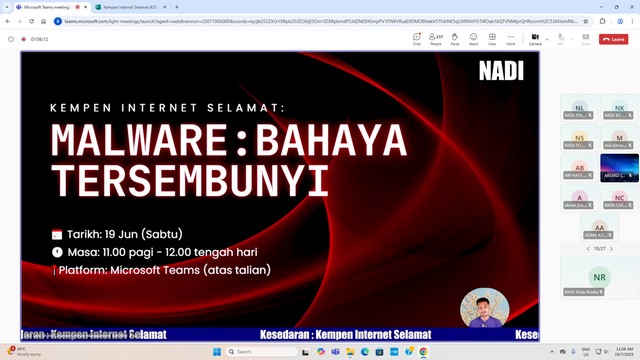The image size is (640, 360).
Task: Switch to the Kempen Internet Selamat tab
Action: tap(130, 7)
